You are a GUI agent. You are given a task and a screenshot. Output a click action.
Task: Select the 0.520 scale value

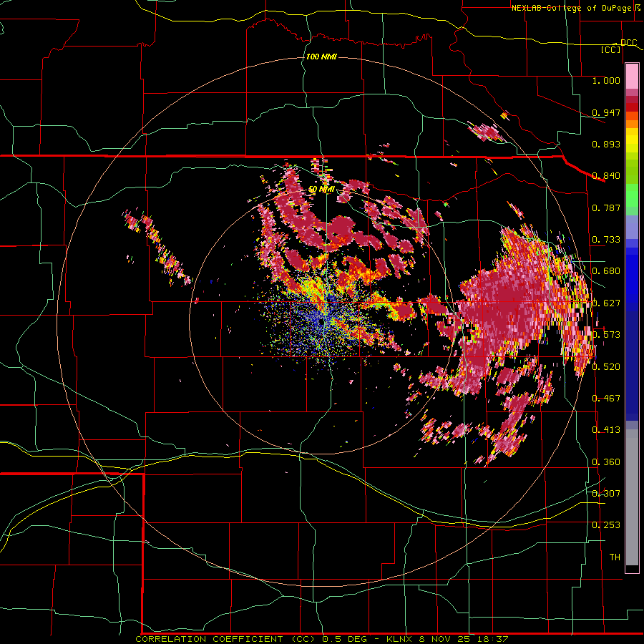click(606, 367)
